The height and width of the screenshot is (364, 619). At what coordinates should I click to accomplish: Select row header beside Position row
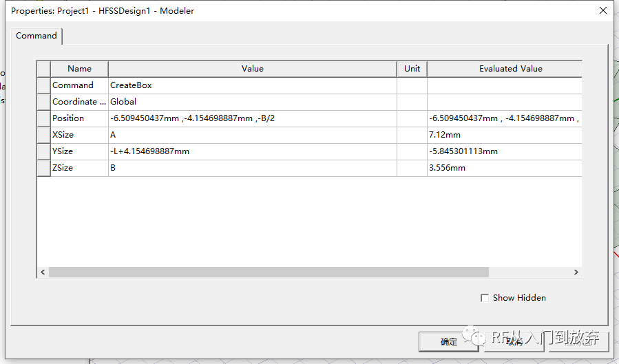coord(43,119)
